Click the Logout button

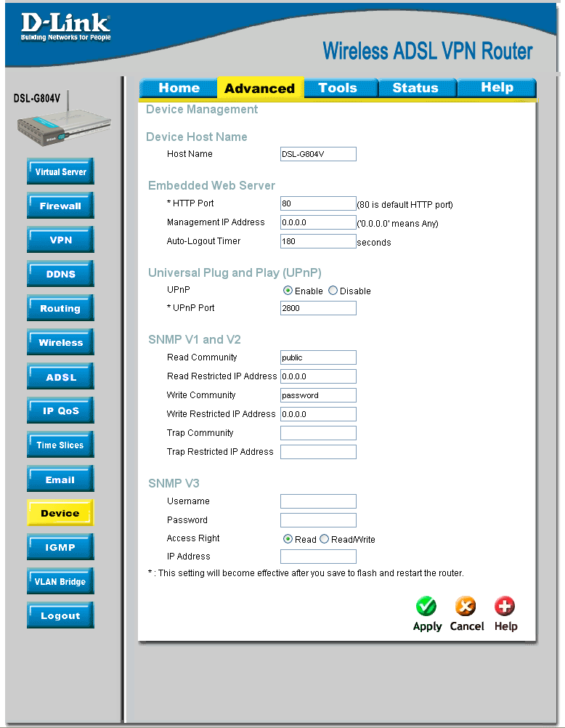coord(60,615)
